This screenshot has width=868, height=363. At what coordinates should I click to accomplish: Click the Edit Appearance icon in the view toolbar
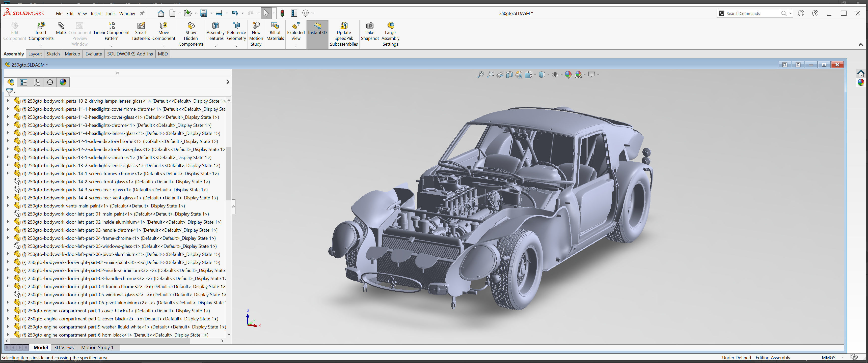click(568, 75)
